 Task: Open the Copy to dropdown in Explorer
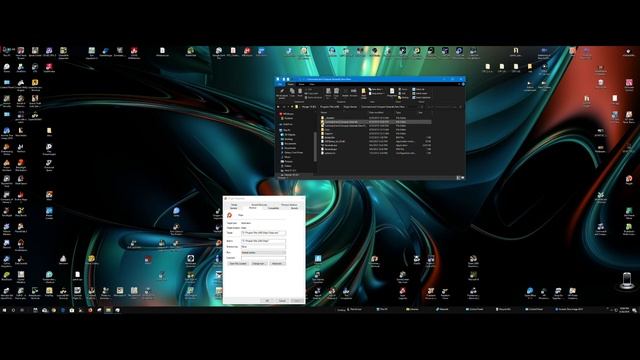pyautogui.click(x=336, y=93)
